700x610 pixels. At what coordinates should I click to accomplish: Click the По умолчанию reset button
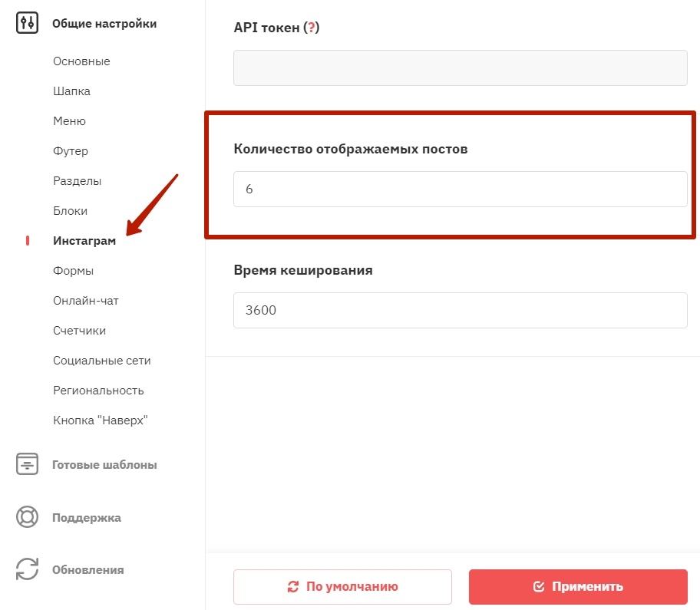coord(342,586)
